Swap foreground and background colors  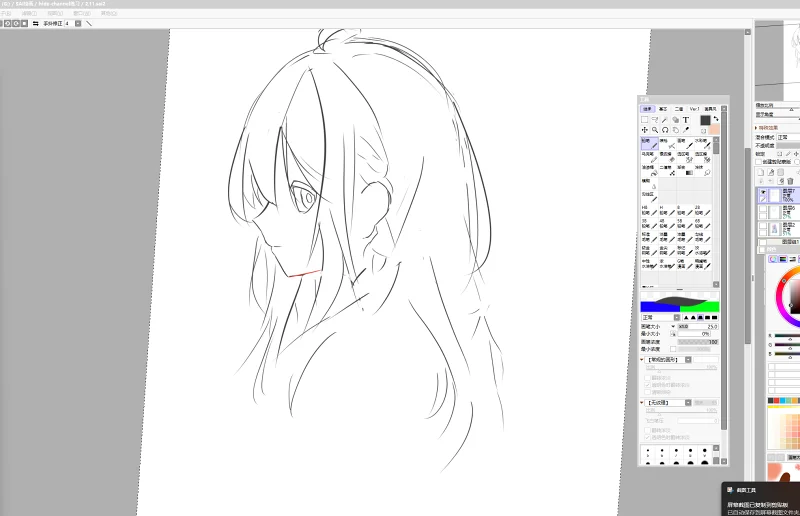tap(716, 118)
